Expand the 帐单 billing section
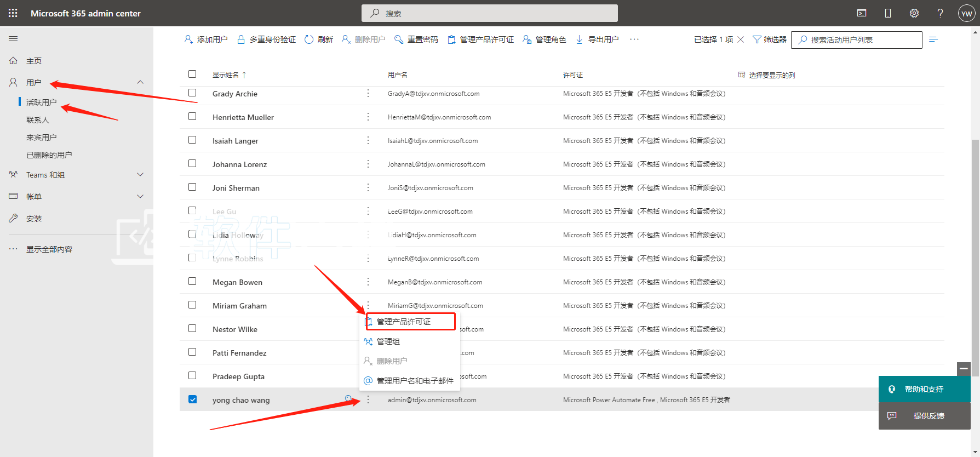980x457 pixels. (140, 196)
